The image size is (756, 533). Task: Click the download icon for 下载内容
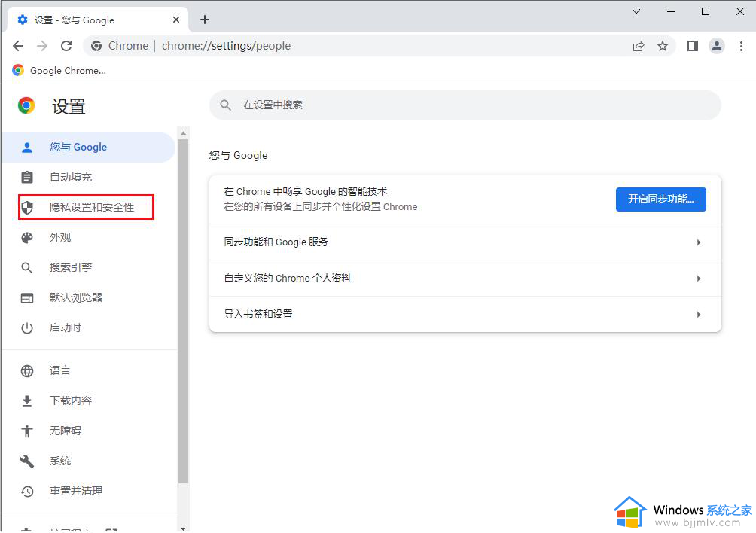27,401
